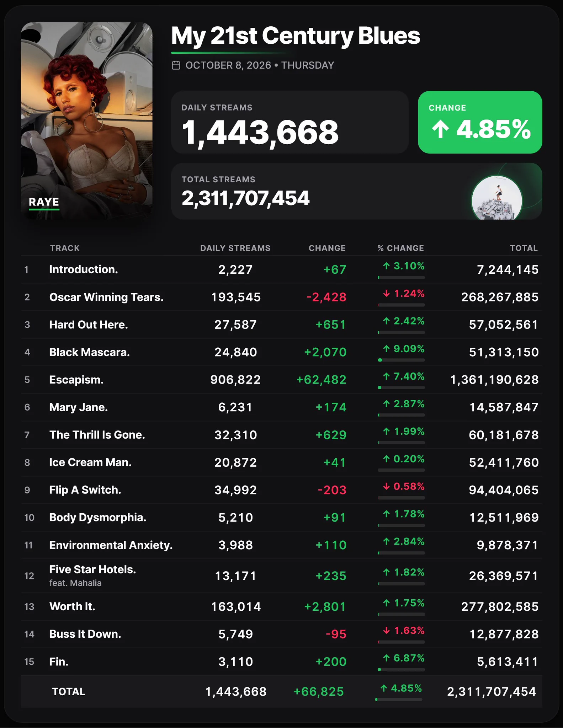Click the total value 94,404,065
This screenshot has width=563, height=728.
tap(504, 490)
